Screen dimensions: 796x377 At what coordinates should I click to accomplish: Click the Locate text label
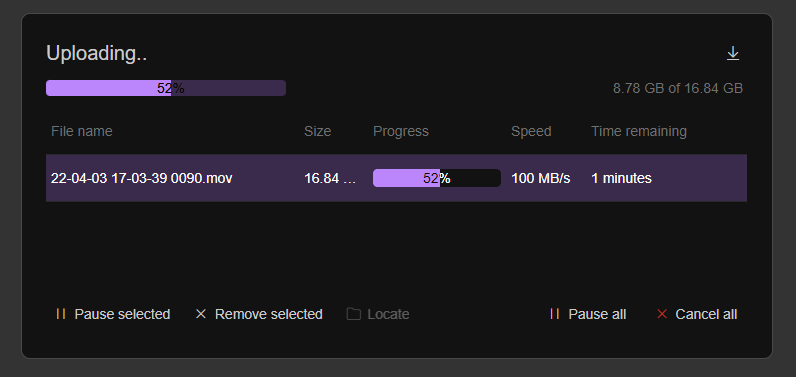coord(388,315)
